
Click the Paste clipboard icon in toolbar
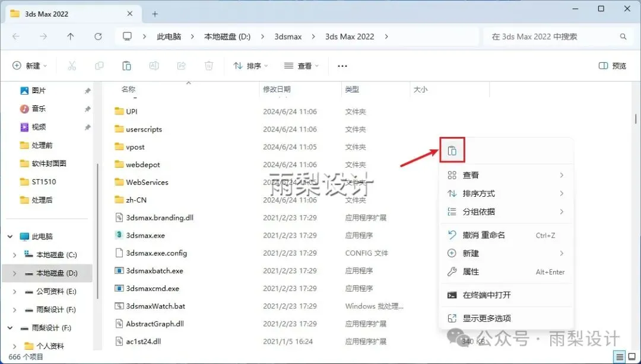pyautogui.click(x=126, y=66)
